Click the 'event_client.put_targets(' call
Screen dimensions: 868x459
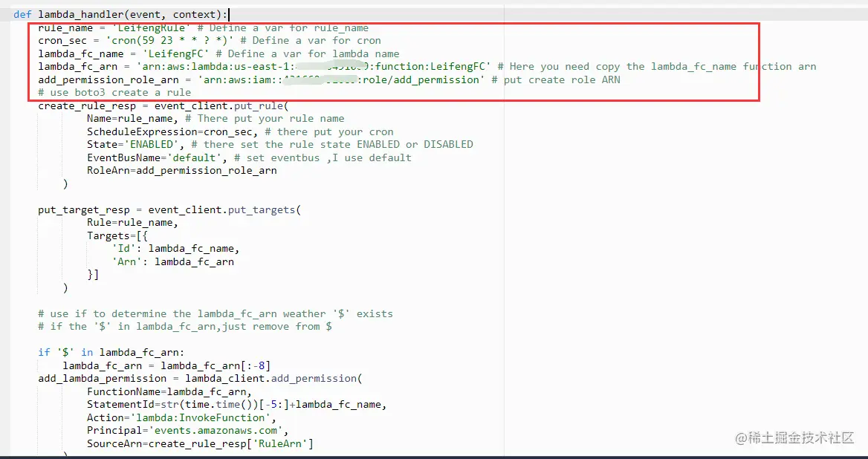[224, 209]
